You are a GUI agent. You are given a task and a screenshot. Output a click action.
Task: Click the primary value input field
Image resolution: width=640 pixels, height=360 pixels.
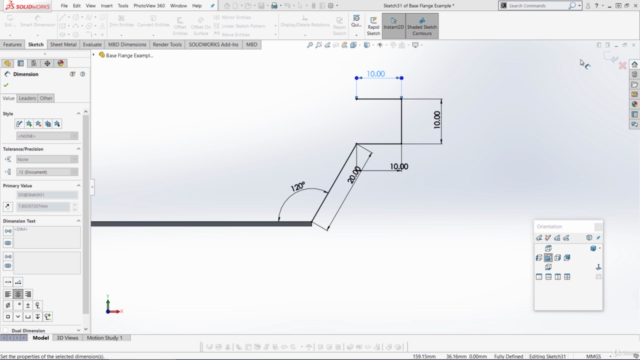click(x=43, y=207)
